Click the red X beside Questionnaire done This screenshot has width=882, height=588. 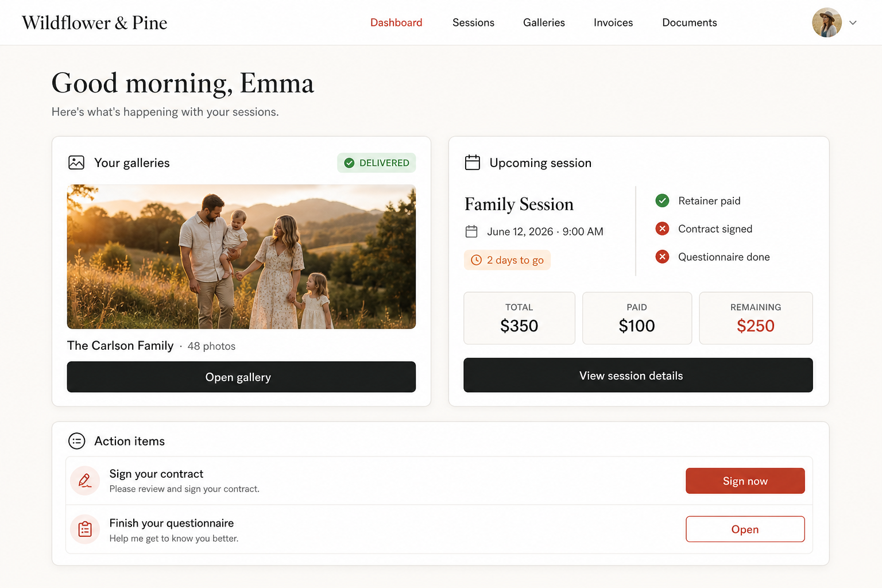pos(662,257)
